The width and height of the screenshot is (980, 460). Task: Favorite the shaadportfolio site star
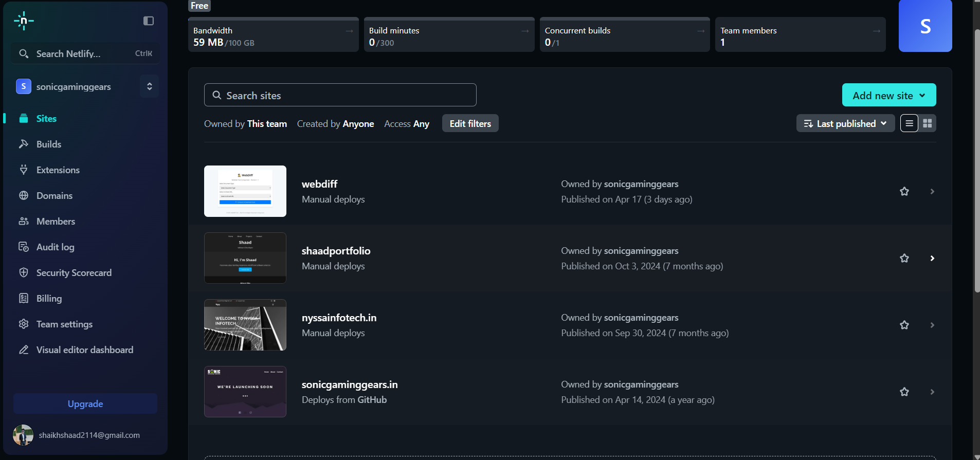(904, 258)
